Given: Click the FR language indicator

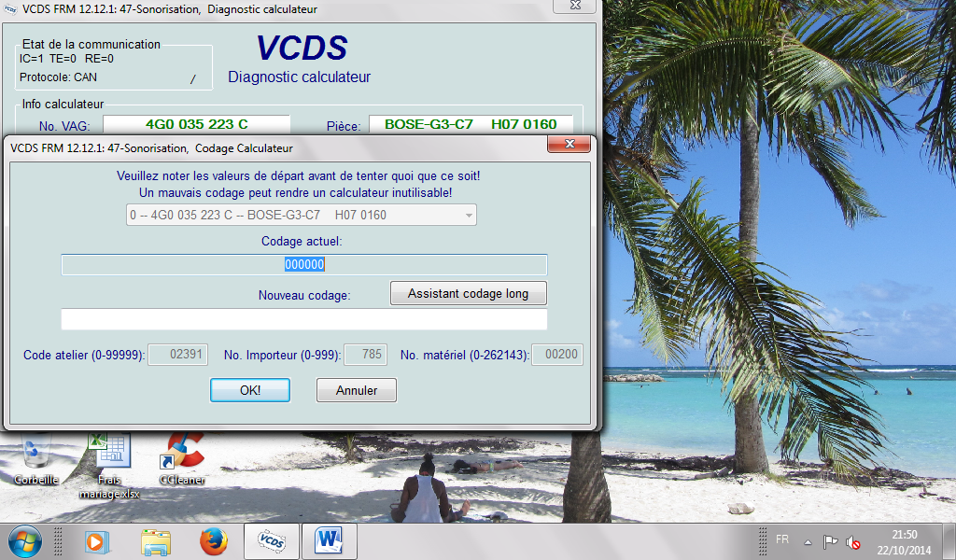Looking at the screenshot, I should 782,539.
